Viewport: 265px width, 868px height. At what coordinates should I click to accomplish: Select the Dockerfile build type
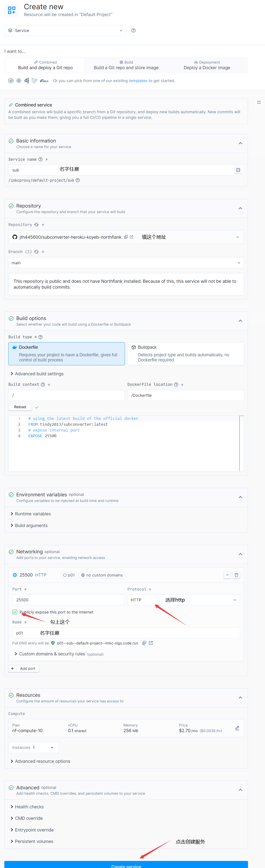tap(66, 353)
